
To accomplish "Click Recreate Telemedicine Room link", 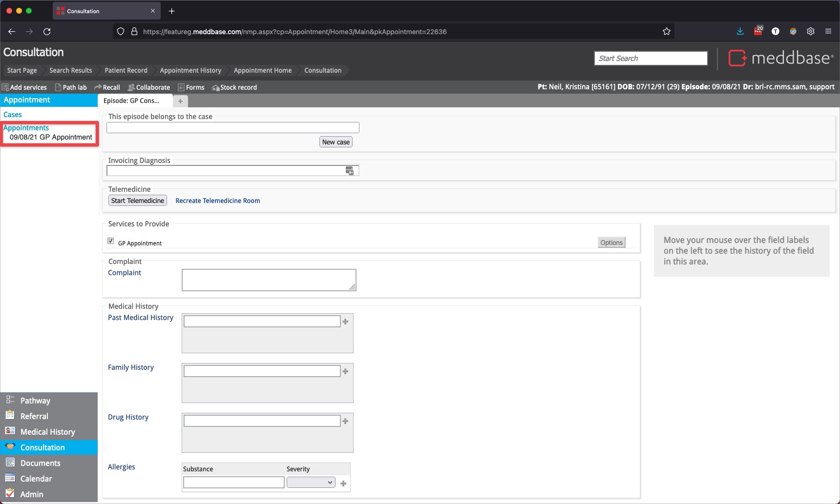I will 217,201.
